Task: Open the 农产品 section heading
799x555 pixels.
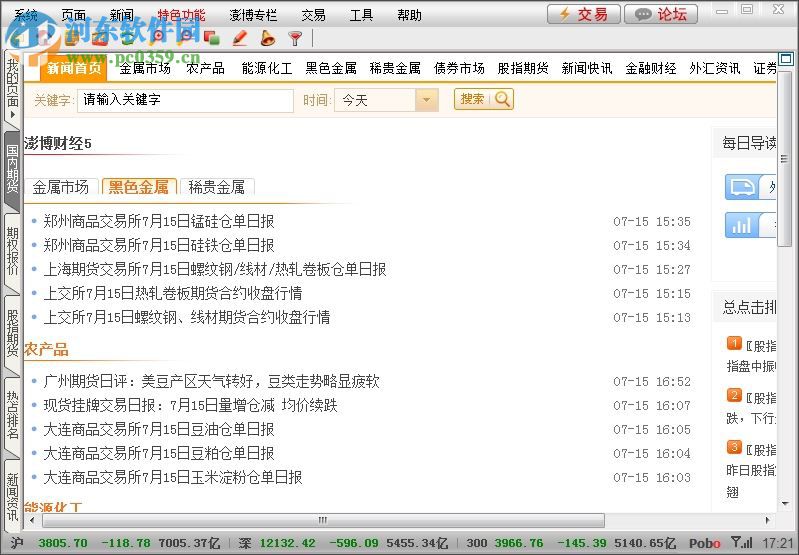Action: [46, 349]
